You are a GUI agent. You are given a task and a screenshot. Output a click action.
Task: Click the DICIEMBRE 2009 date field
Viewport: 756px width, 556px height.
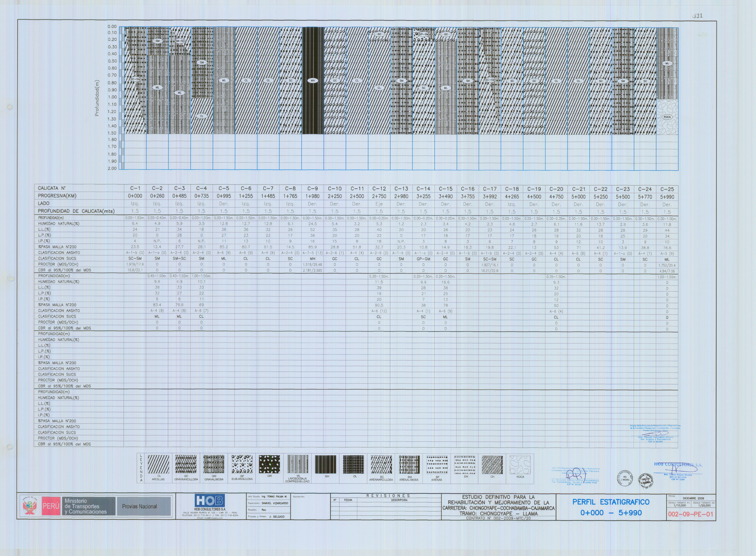[693, 498]
